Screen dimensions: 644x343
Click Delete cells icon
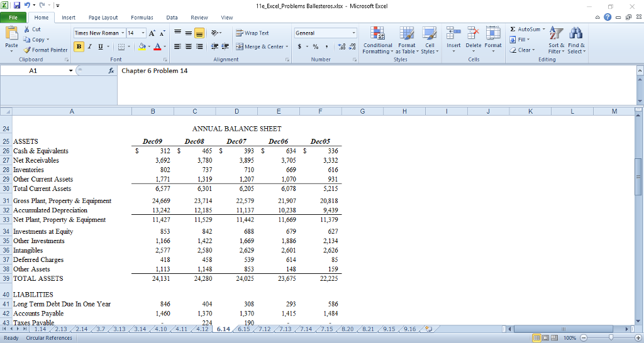pyautogui.click(x=473, y=34)
